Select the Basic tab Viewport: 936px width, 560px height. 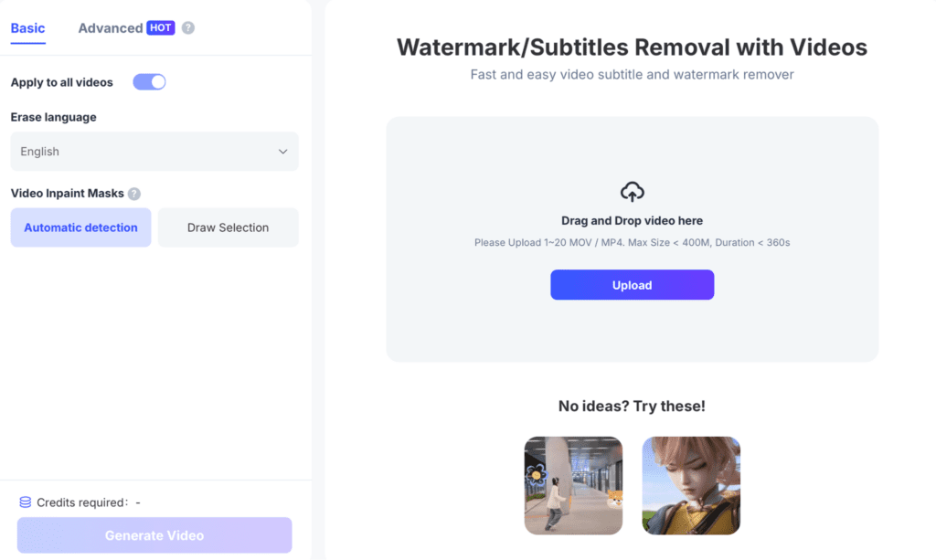coord(27,27)
